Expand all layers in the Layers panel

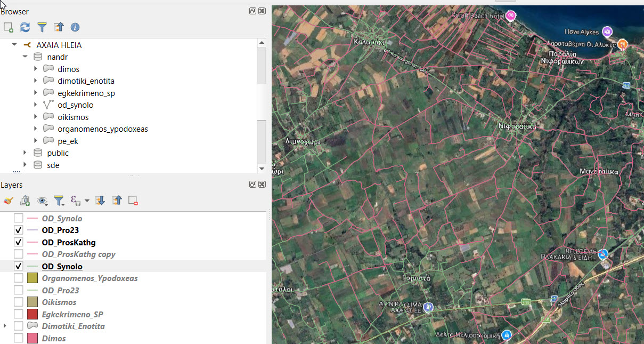point(100,201)
